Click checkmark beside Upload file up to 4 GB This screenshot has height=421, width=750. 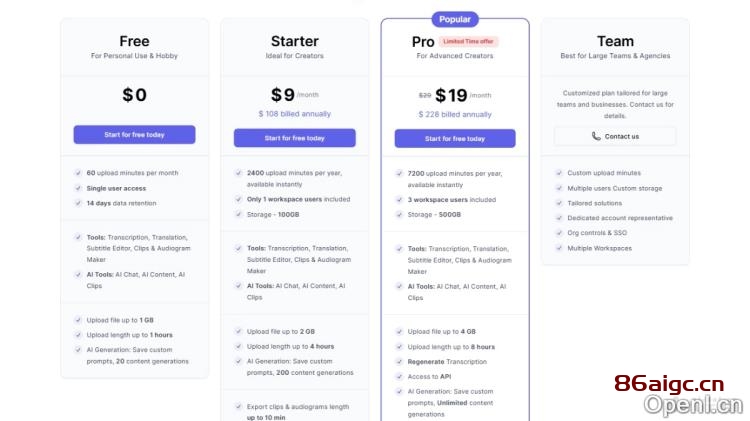tap(399, 332)
